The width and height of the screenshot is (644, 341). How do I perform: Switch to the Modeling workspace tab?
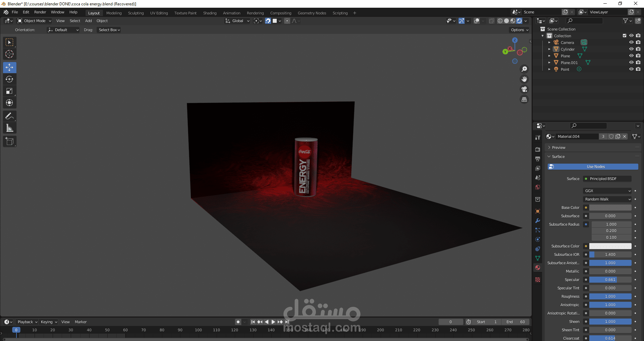(114, 13)
